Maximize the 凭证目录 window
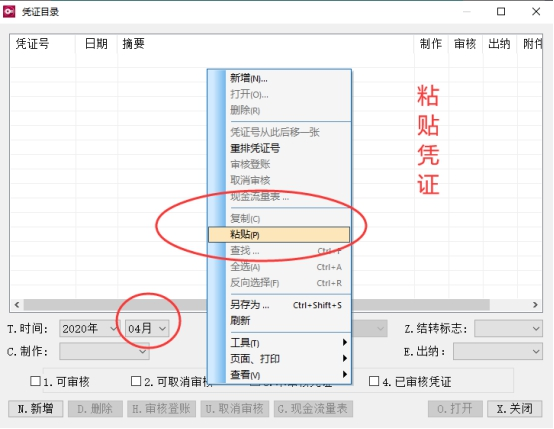The width and height of the screenshot is (554, 429). 501,12
